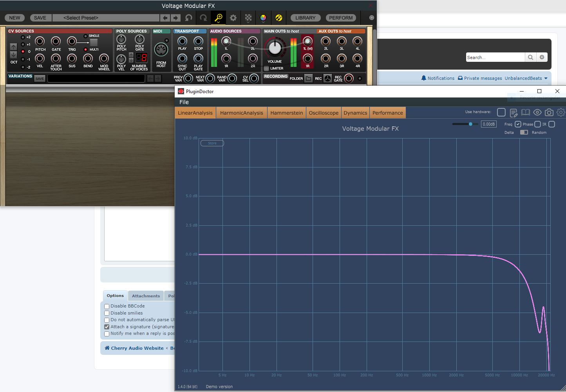
Task: Open the PluginDoctor manual book icon
Action: (525, 112)
